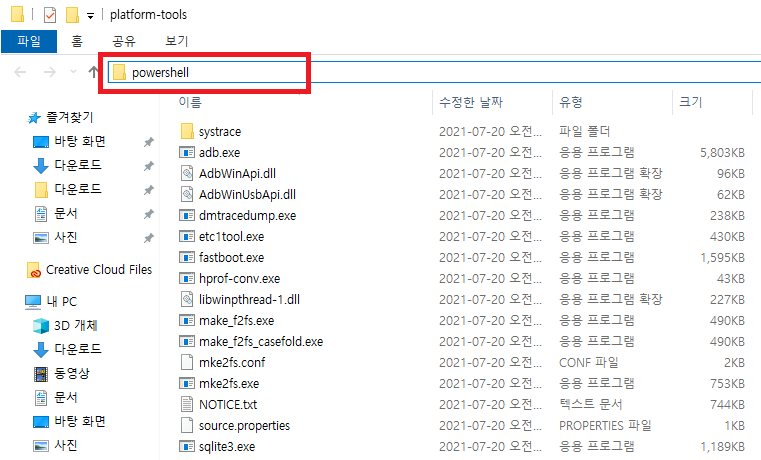The image size is (761, 460).
Task: Select the make_f2fs.exe file icon
Action: tap(187, 320)
